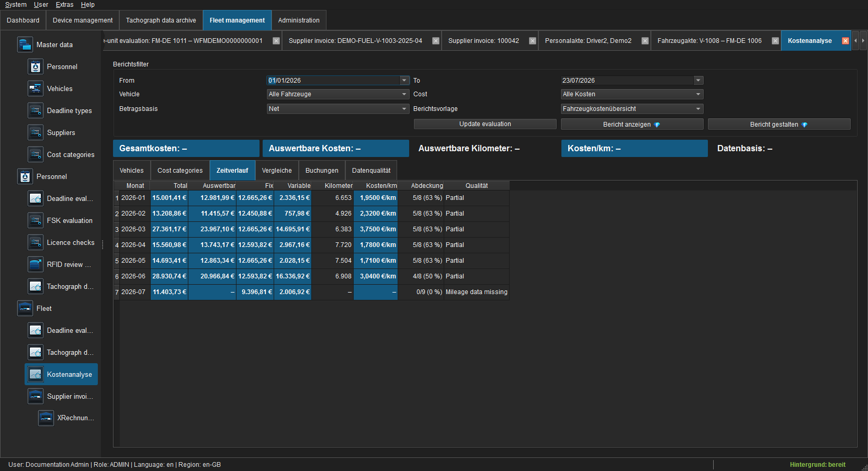Open the Administration main tab
Viewport: 868px width, 471px height.
click(x=299, y=20)
